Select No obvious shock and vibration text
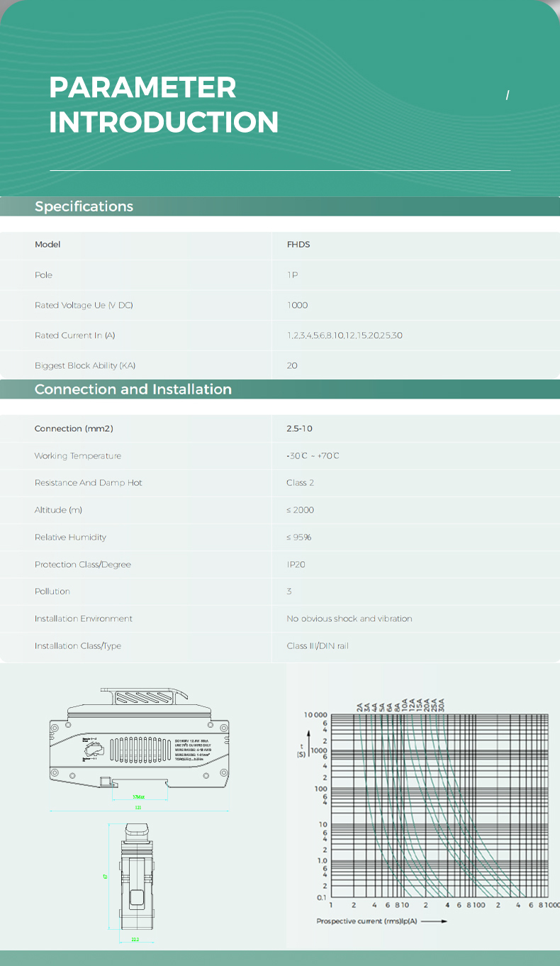The width and height of the screenshot is (560, 966). (x=349, y=619)
